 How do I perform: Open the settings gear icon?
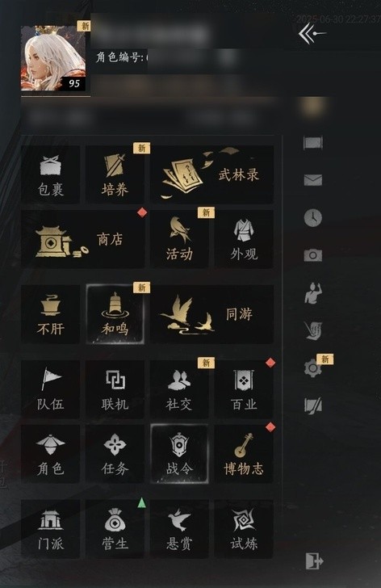(313, 368)
